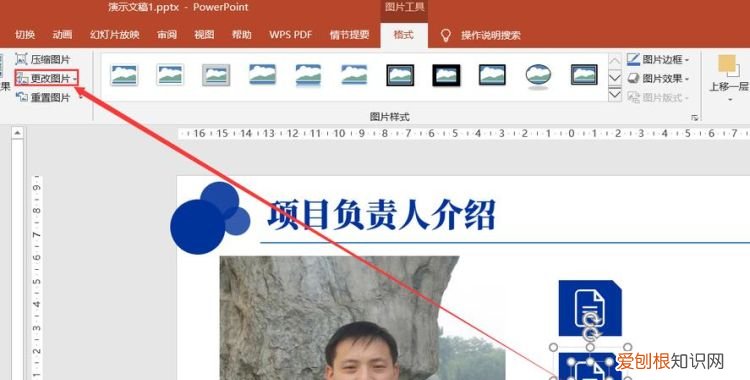Click the 图片样式 group label
The height and width of the screenshot is (380, 750).
coord(389,117)
